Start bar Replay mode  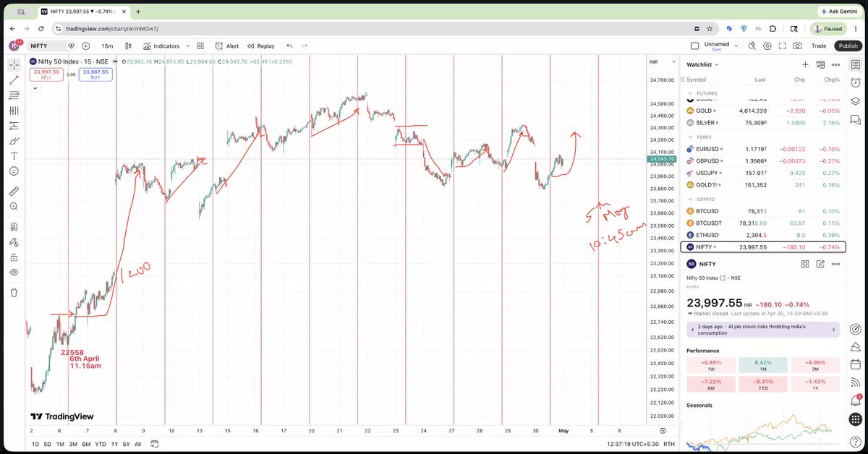coord(260,46)
